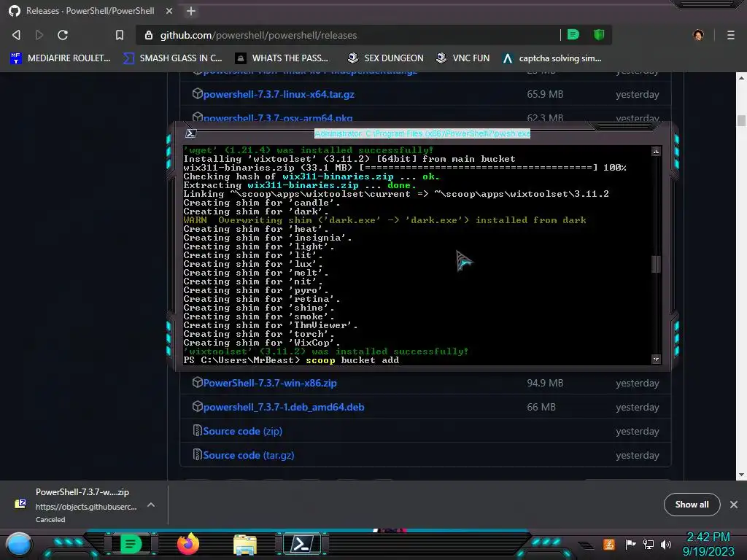Click the console scrollbar thumb
Viewport: 747px width, 560px height.
click(x=656, y=264)
